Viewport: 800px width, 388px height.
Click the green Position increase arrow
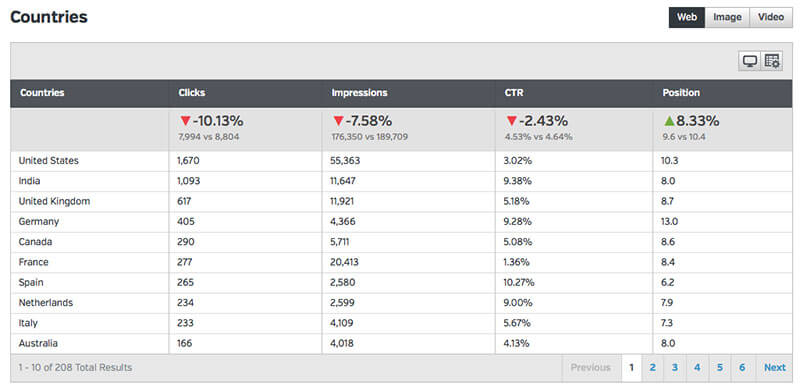coord(669,121)
